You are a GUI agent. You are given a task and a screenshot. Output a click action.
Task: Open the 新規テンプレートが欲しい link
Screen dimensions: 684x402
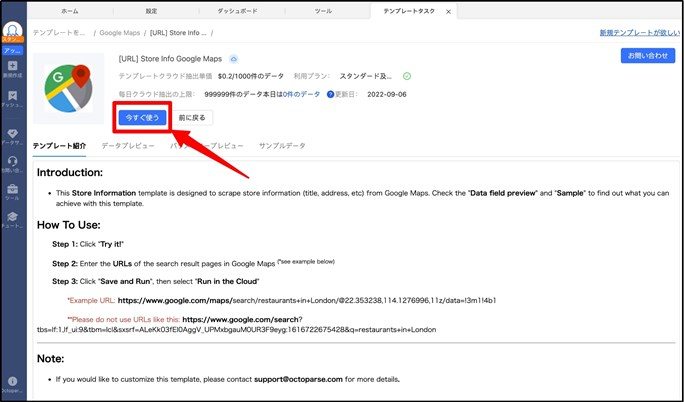point(640,33)
